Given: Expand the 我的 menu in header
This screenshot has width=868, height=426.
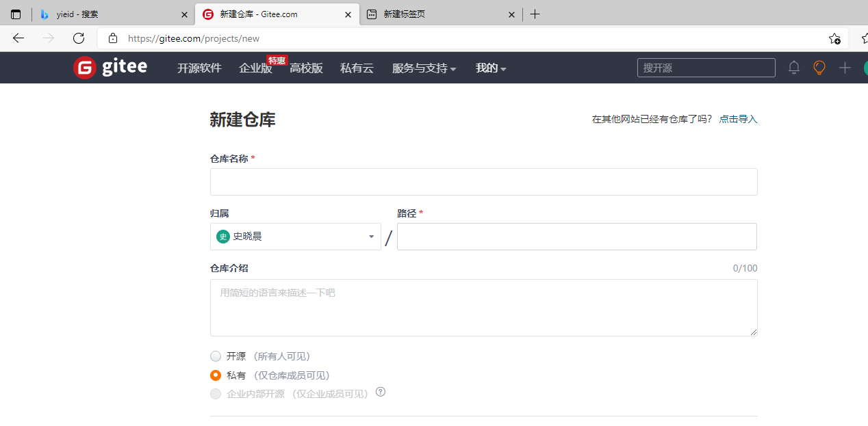Looking at the screenshot, I should pos(491,68).
